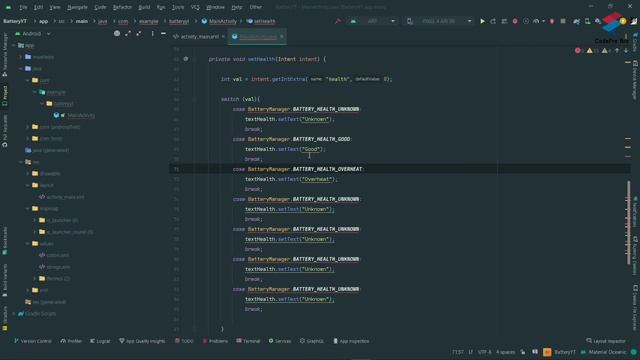
Task: Open the VCS menu
Action: [x=195, y=7]
